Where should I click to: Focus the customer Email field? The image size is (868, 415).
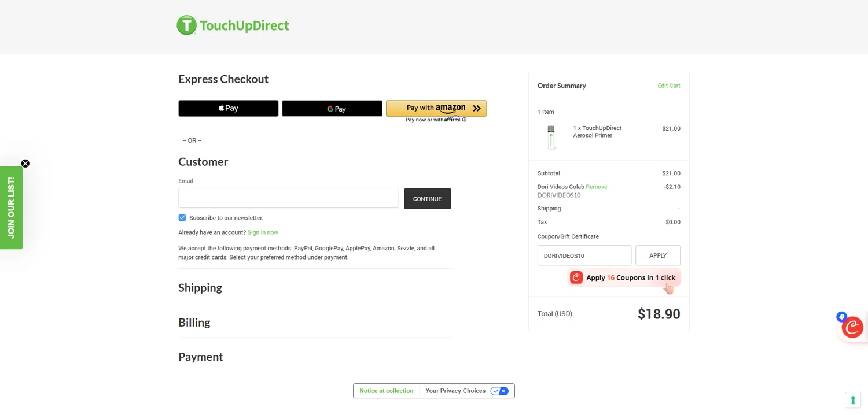288,198
